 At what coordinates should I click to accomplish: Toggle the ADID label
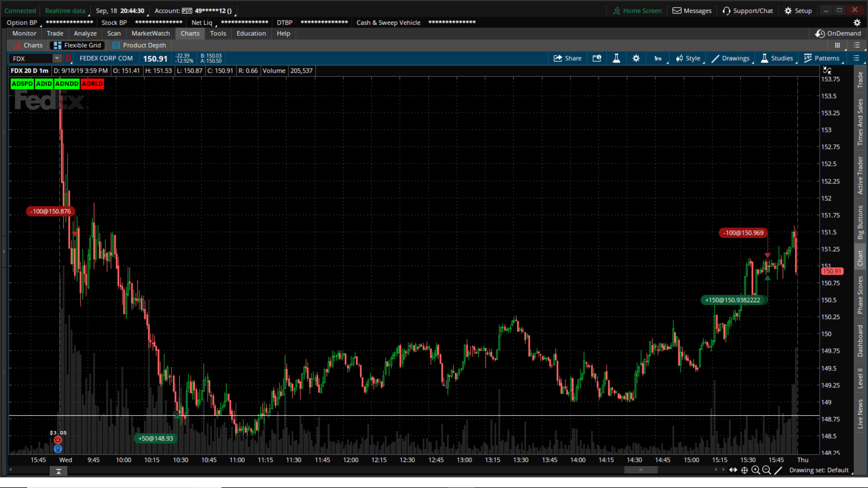(44, 84)
